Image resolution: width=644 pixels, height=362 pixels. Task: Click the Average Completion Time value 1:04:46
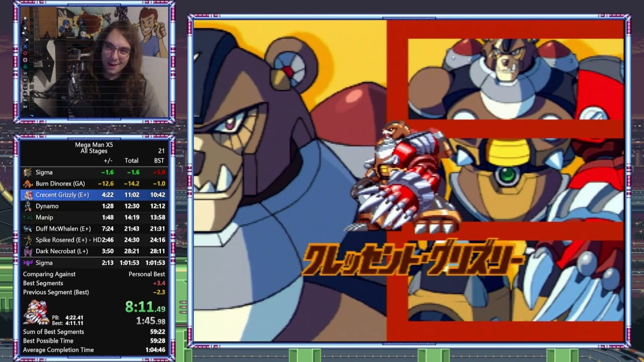(154, 350)
